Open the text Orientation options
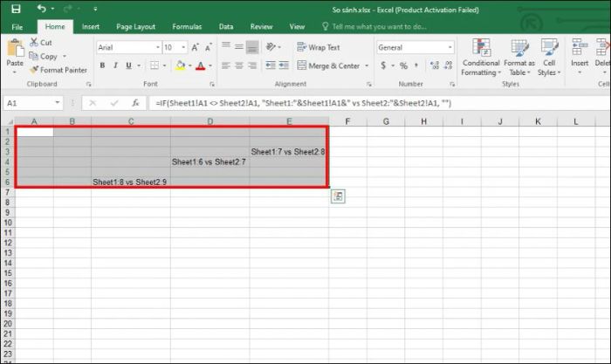This screenshot has height=364, width=611. (x=273, y=47)
